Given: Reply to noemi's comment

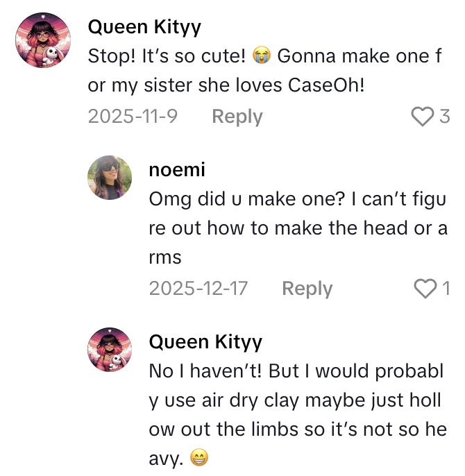Looking at the screenshot, I should click(x=307, y=289).
